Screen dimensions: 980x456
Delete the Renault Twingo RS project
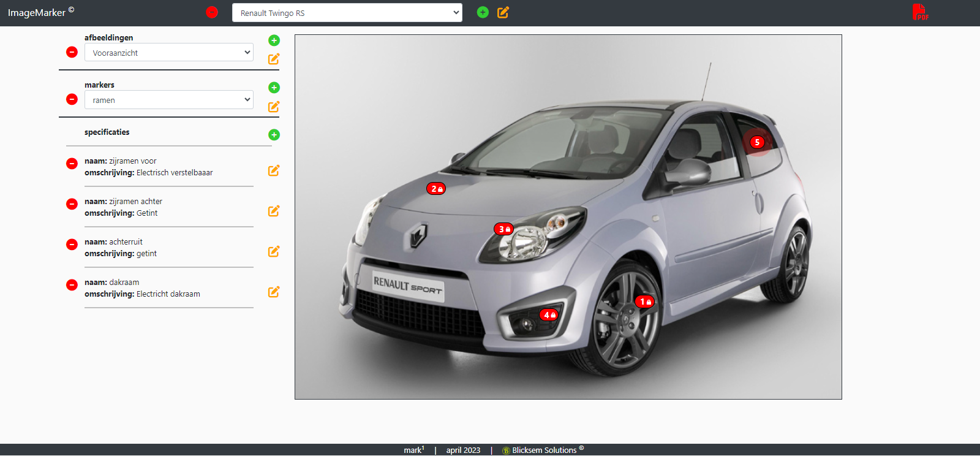(212, 12)
